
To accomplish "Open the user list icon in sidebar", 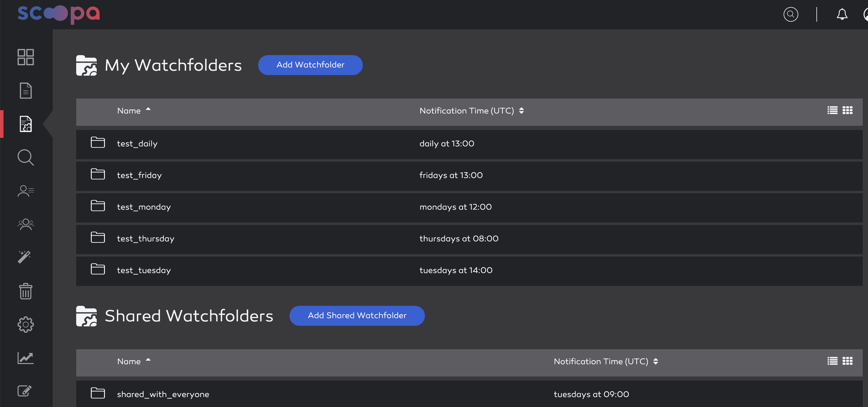I will point(25,191).
